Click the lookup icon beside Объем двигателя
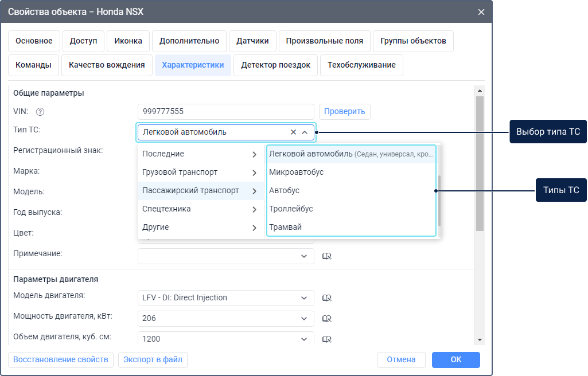 [327, 339]
